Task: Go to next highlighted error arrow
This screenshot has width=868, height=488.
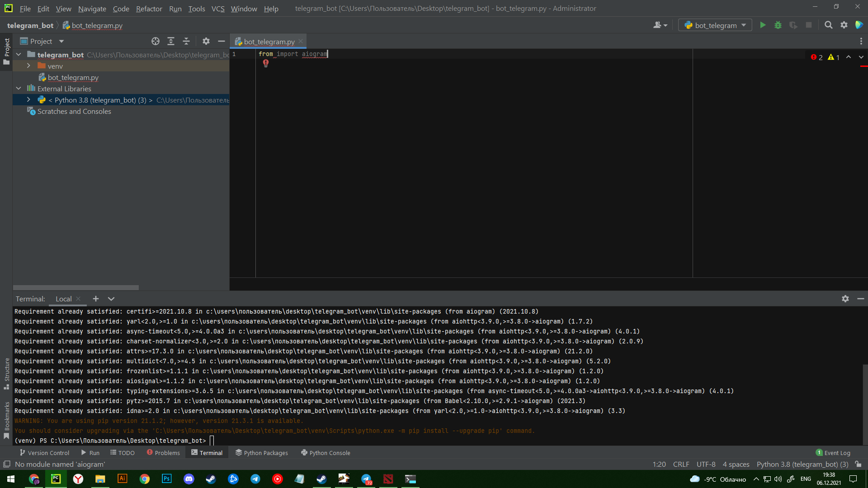Action: click(861, 57)
